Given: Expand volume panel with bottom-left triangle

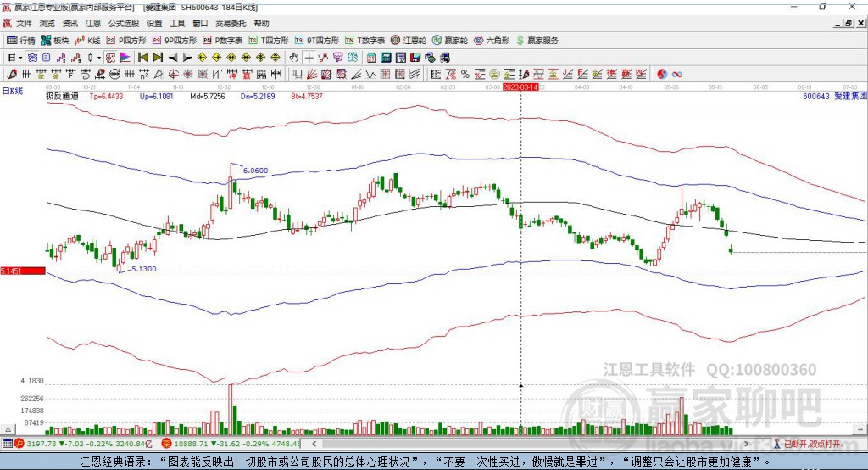Looking at the screenshot, I should click(x=8, y=429).
